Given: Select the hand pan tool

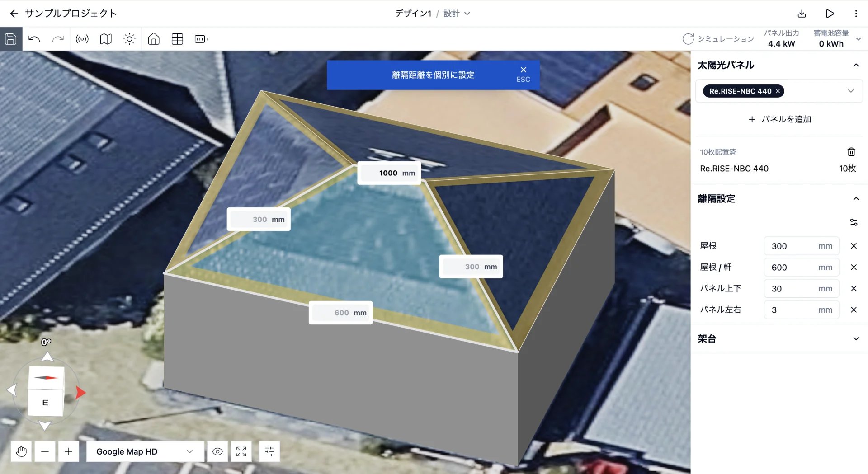Looking at the screenshot, I should coord(21,451).
